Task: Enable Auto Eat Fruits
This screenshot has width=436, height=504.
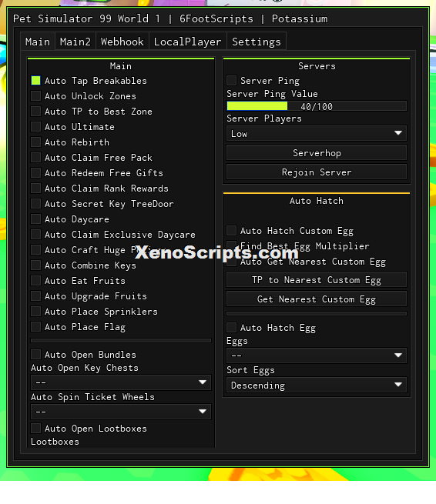Action: coord(35,281)
